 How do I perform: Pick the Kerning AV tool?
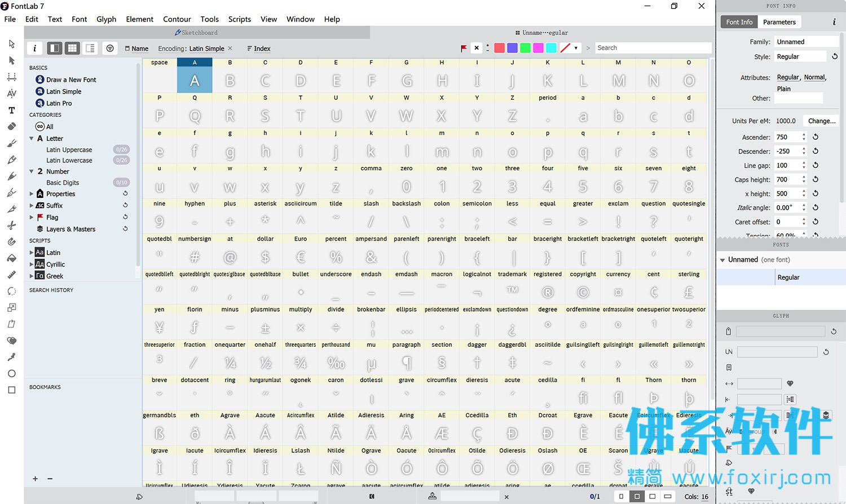pos(12,93)
